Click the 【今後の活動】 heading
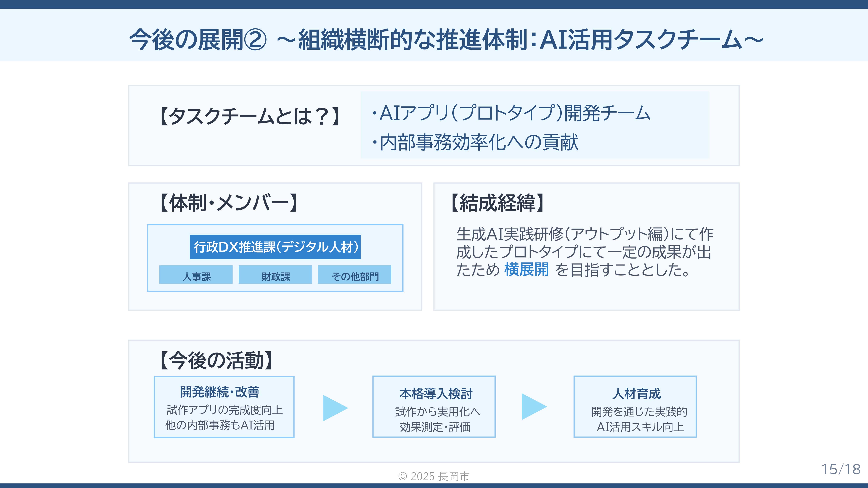 click(216, 360)
